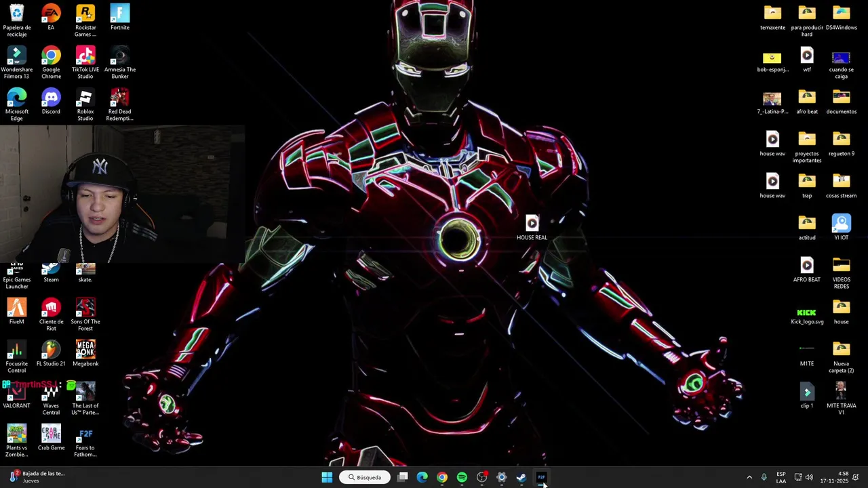Open the Windows Start menu button
Image resolution: width=868 pixels, height=488 pixels.
coord(327,477)
